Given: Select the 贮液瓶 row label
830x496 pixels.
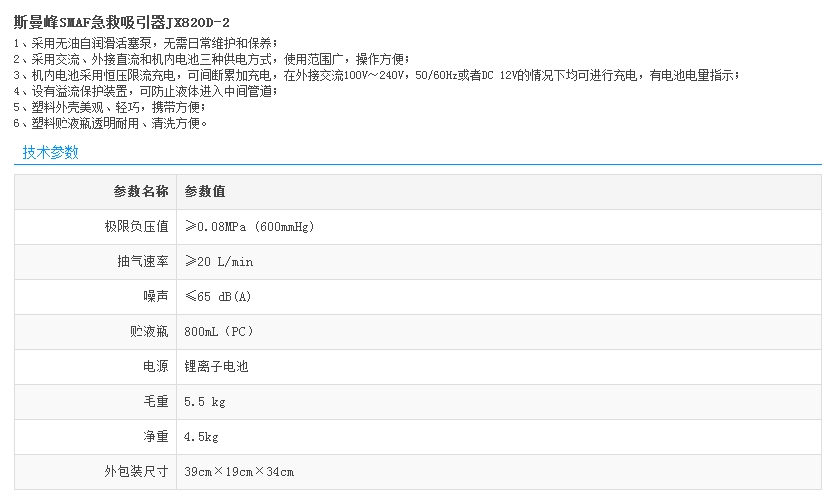Looking at the screenshot, I should click(149, 332).
